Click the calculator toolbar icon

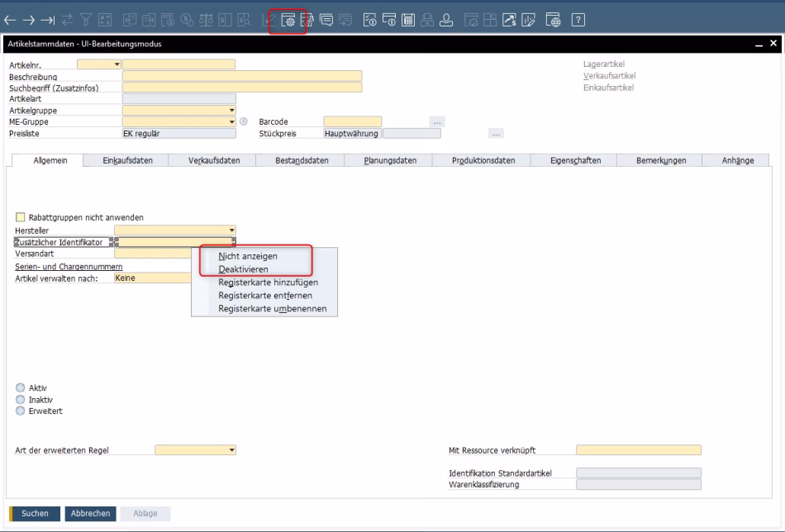tap(409, 19)
